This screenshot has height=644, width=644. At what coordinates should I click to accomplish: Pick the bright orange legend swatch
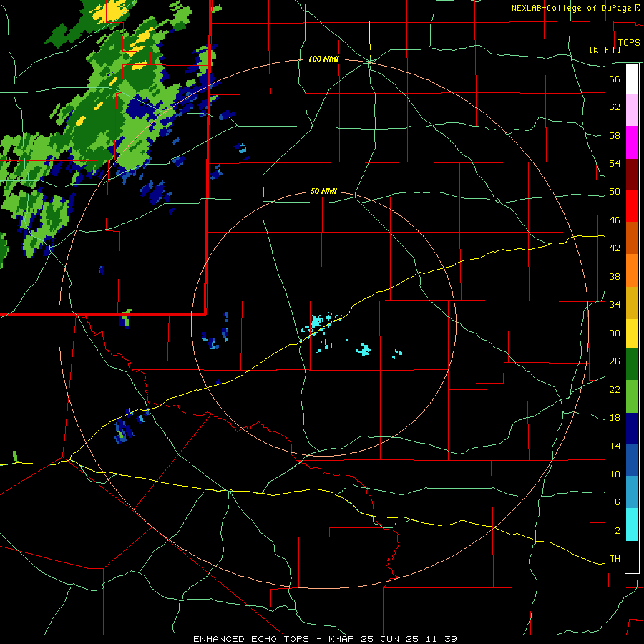click(632, 270)
